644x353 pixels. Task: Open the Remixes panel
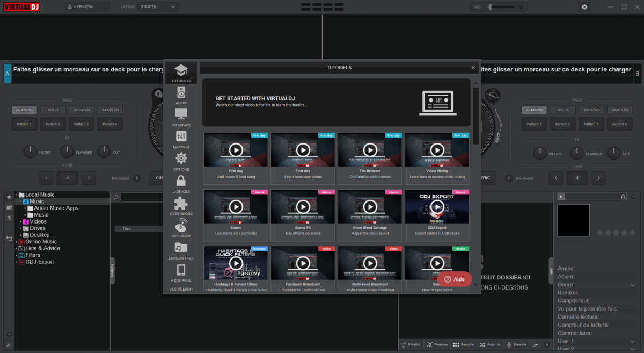pos(437,344)
